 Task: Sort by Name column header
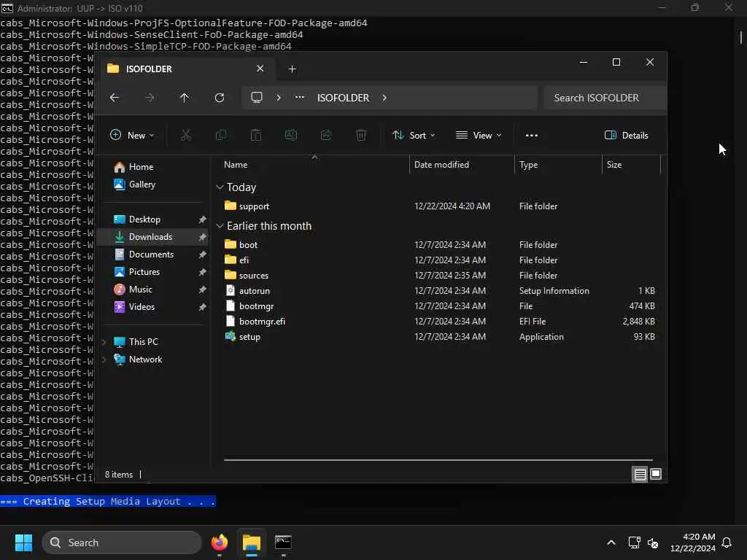(x=314, y=165)
